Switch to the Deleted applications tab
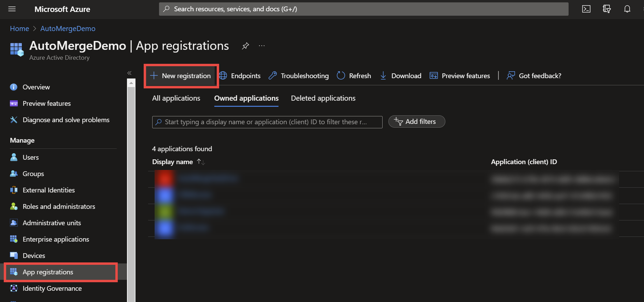 323,98
